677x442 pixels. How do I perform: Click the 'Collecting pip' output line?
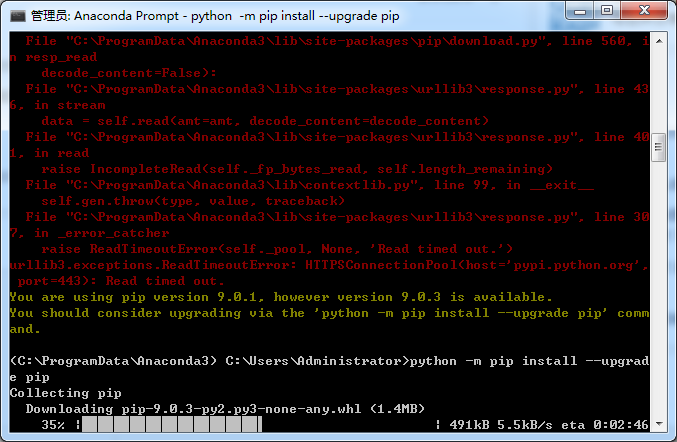tap(66, 393)
